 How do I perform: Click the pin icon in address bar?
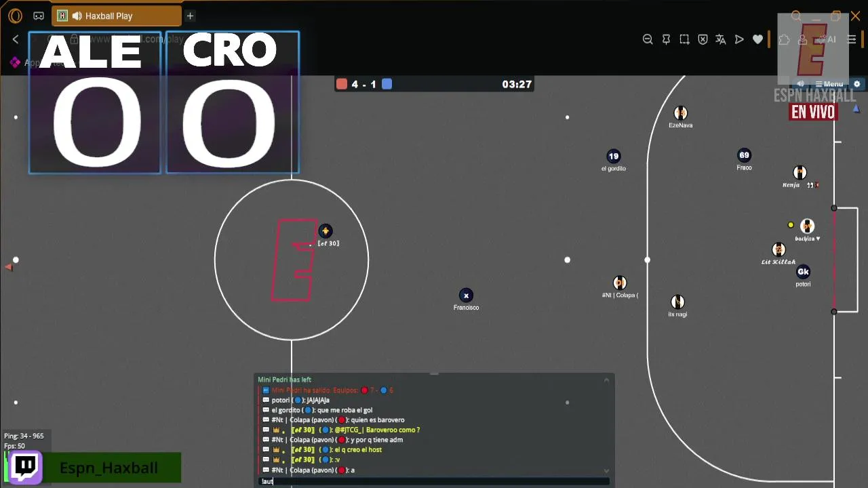(666, 39)
